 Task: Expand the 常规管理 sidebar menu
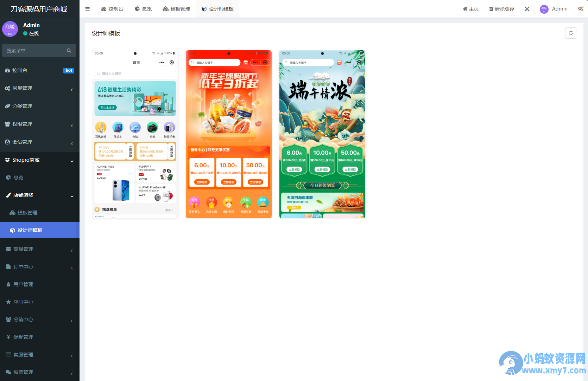pos(39,88)
